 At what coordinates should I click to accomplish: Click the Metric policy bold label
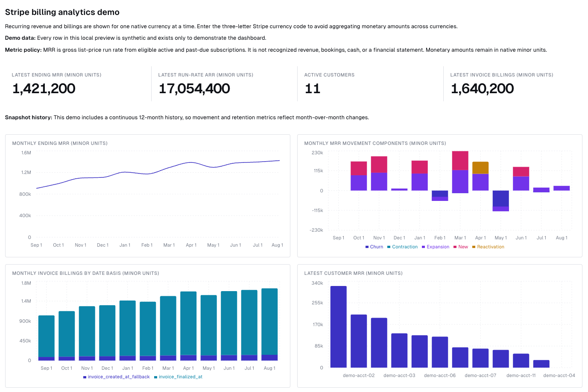pyautogui.click(x=23, y=50)
